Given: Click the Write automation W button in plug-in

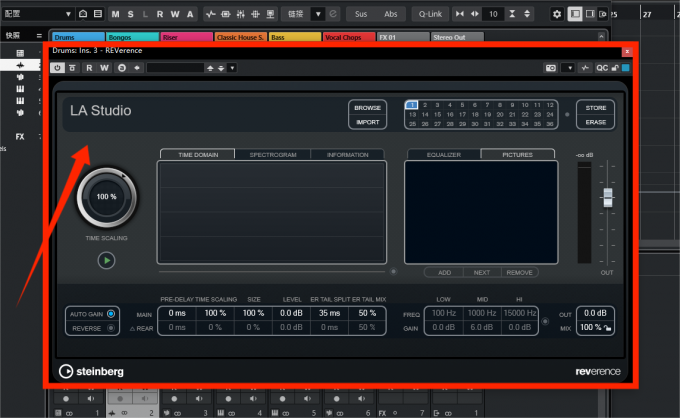Looking at the screenshot, I should (x=104, y=68).
